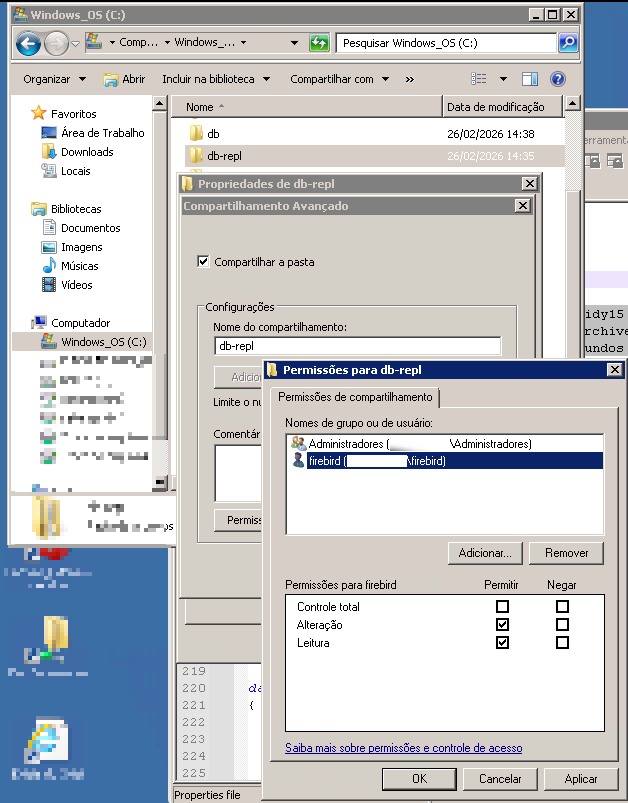The height and width of the screenshot is (803, 628).
Task: Check Negar for Alteração
Action: tap(562, 624)
